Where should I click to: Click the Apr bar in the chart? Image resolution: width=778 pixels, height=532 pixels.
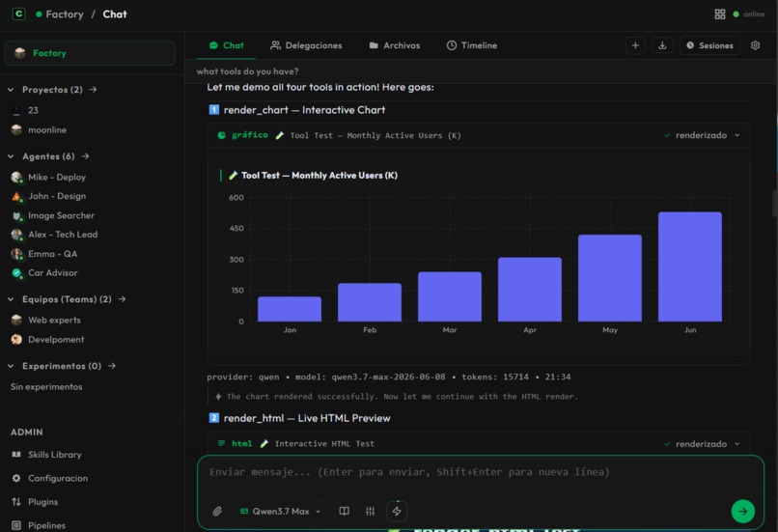(x=529, y=290)
